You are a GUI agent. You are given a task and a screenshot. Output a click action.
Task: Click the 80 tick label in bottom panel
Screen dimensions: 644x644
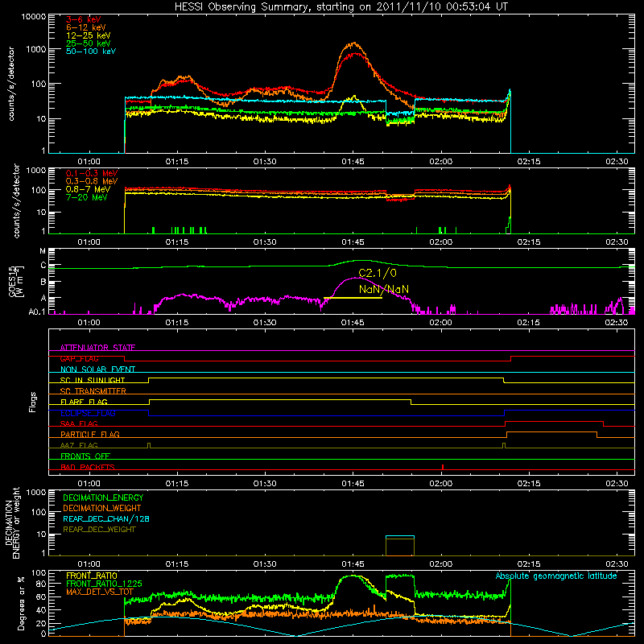(x=41, y=584)
